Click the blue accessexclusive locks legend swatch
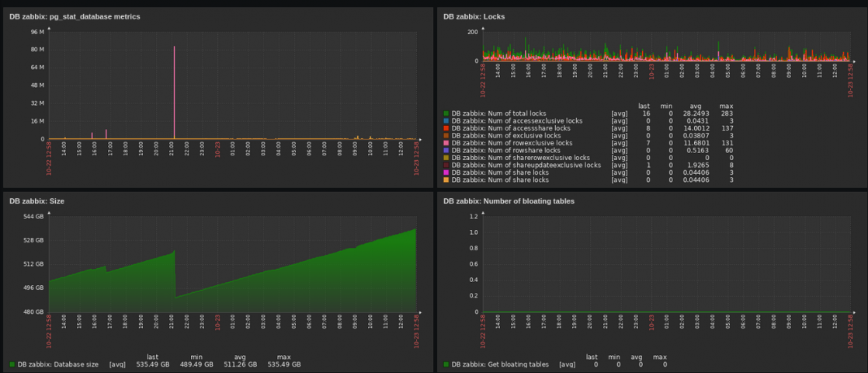 point(446,120)
